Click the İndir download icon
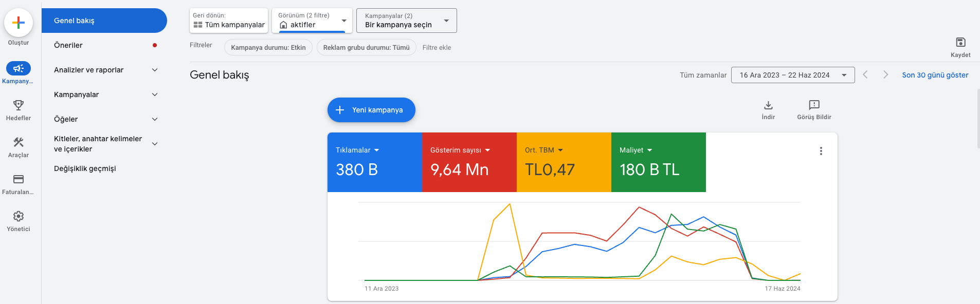Screen dimensions: 980x304 pyautogui.click(x=768, y=105)
